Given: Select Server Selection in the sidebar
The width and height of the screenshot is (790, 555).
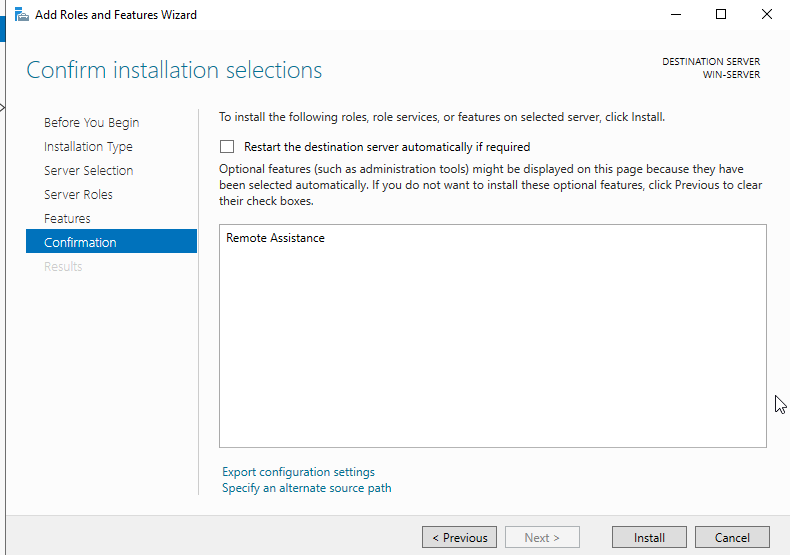Looking at the screenshot, I should pyautogui.click(x=88, y=170).
